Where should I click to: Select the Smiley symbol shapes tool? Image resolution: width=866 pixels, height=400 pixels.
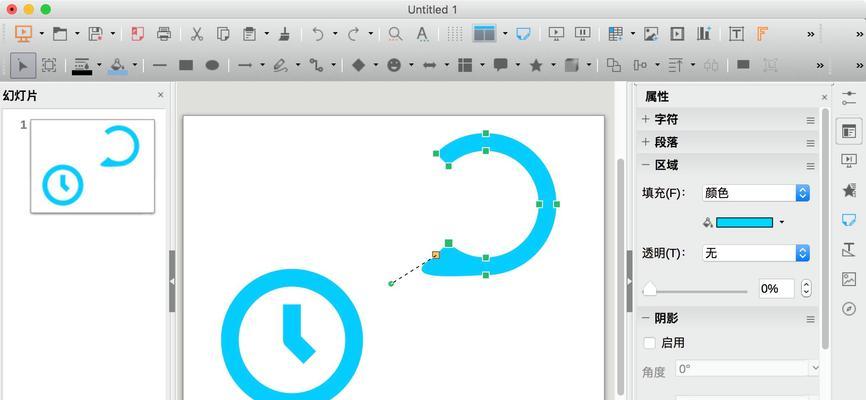point(394,66)
